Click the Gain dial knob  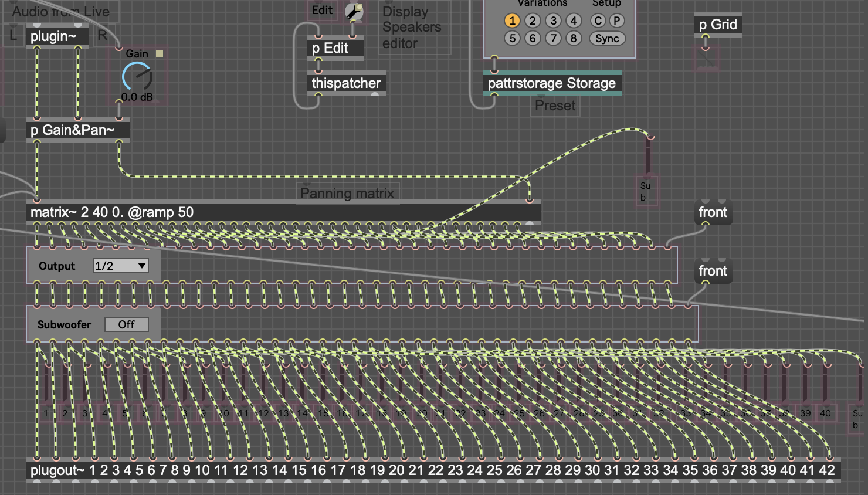click(137, 77)
